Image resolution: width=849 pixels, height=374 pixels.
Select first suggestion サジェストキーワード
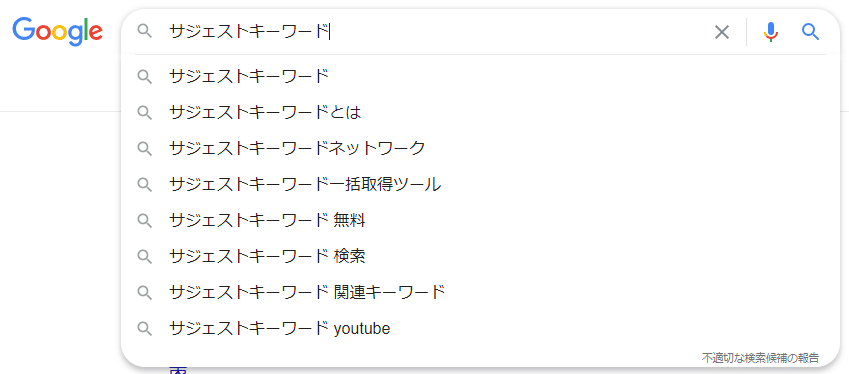point(480,76)
